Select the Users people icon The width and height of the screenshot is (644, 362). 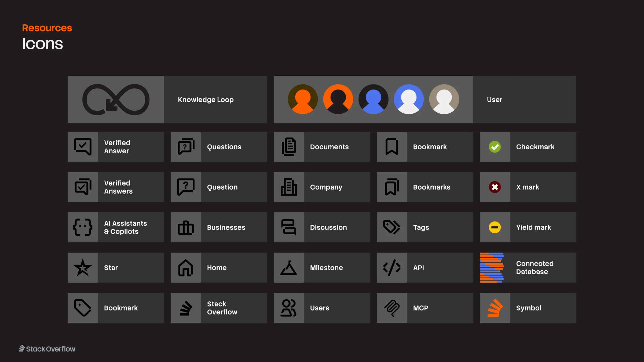point(289,308)
